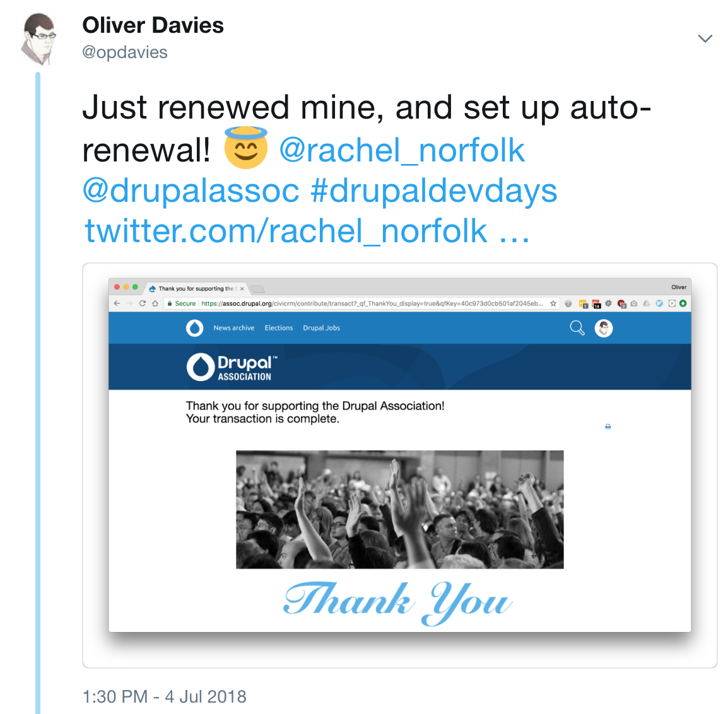
Task: Click the user avatar in the Drupal navbar
Action: [x=604, y=328]
